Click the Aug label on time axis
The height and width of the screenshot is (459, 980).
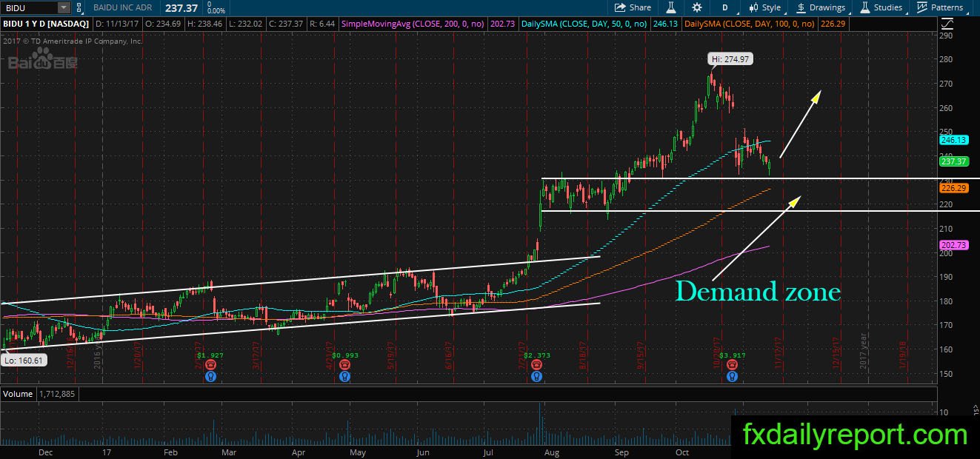pos(552,452)
